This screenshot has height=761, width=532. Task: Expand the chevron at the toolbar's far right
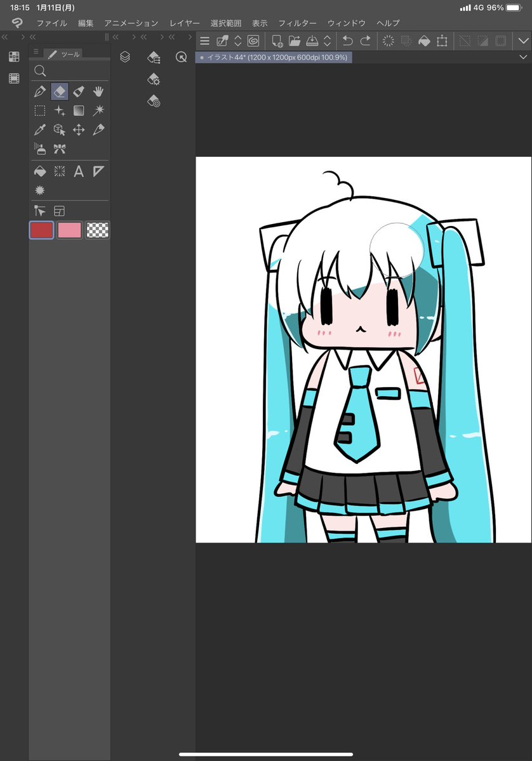[522, 41]
